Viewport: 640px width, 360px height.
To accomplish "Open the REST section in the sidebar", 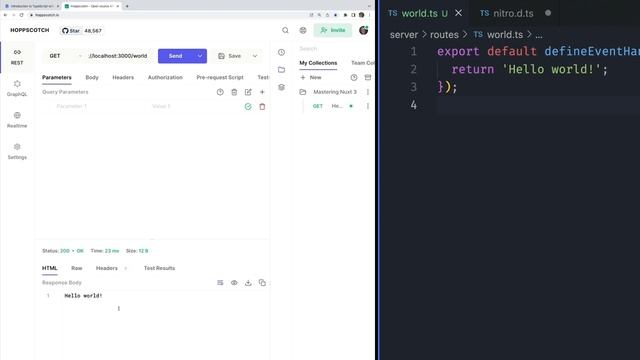I will tap(17, 57).
